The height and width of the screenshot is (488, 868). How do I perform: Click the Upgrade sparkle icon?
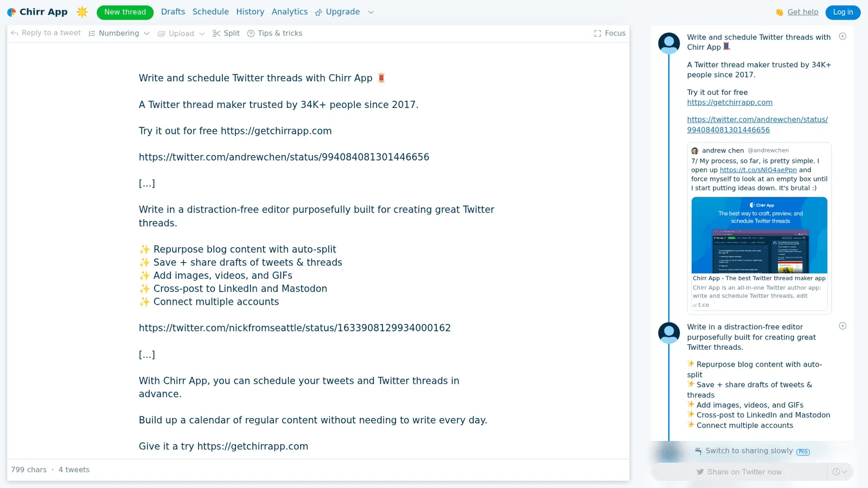click(x=318, y=12)
